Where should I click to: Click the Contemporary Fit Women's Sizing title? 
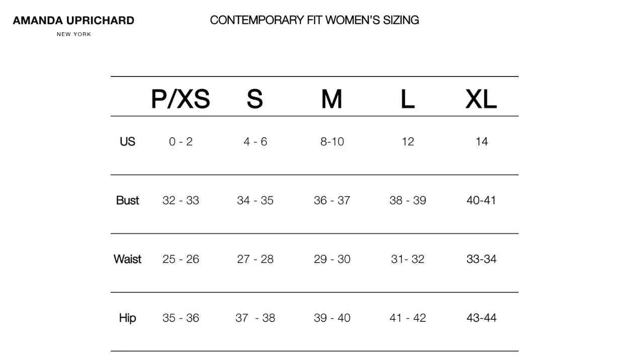tap(314, 20)
